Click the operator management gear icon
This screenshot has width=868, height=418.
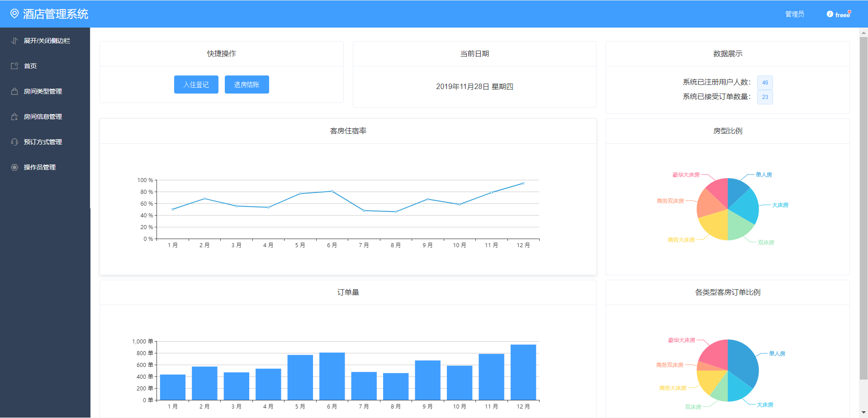14,167
